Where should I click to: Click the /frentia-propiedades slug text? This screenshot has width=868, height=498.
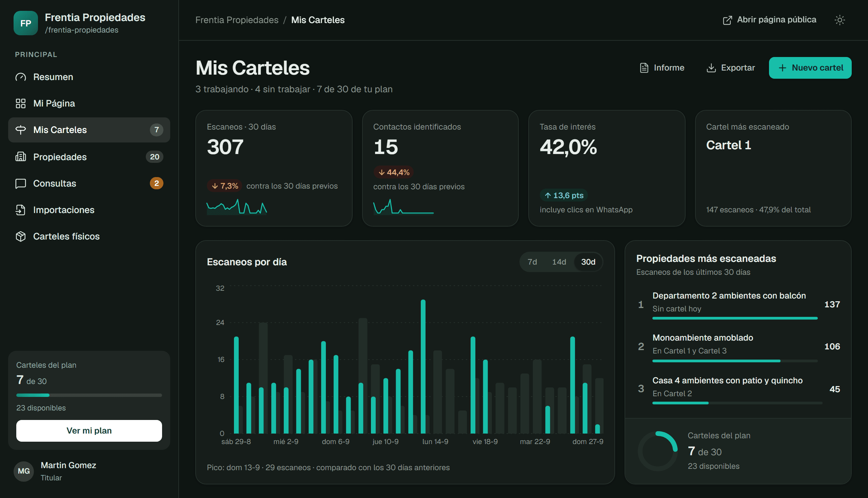coord(82,30)
